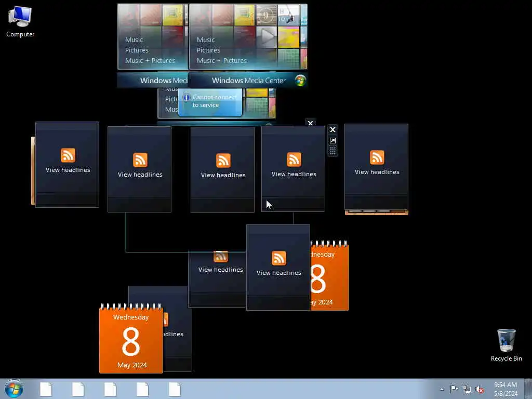Image resolution: width=532 pixels, height=399 pixels.
Task: Click the Larger size arrow gadget button
Action: point(333,140)
